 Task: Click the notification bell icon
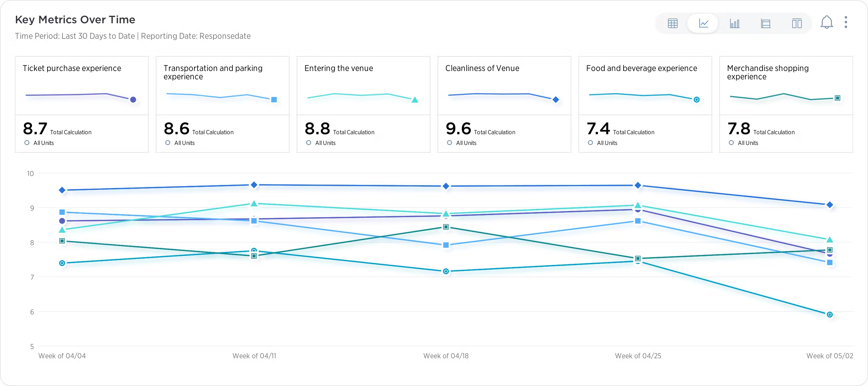(826, 23)
